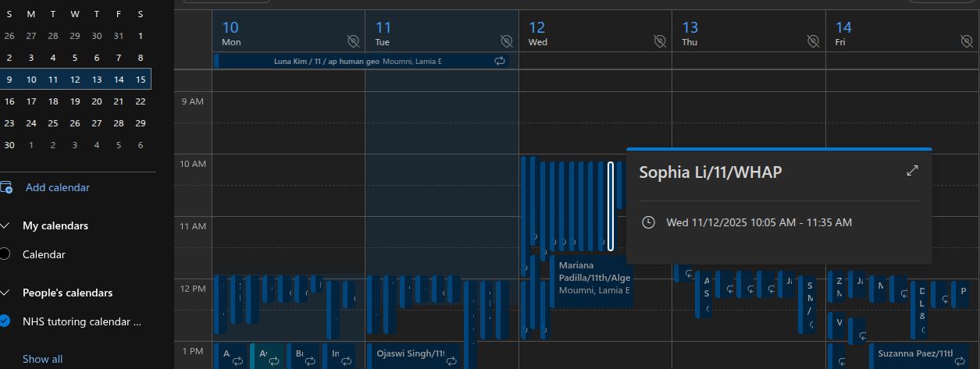Click the location-off icon on Friday 14
Image resolution: width=980 pixels, height=369 pixels.
[x=967, y=40]
